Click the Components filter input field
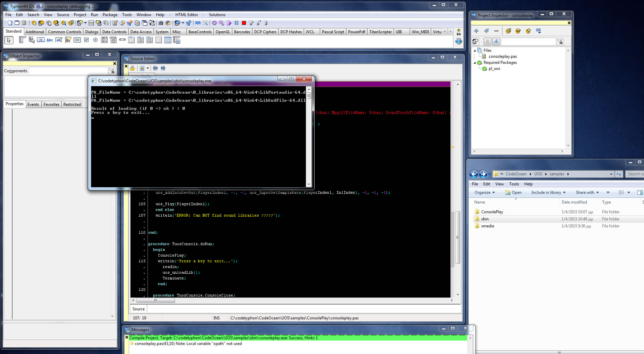 [68, 71]
